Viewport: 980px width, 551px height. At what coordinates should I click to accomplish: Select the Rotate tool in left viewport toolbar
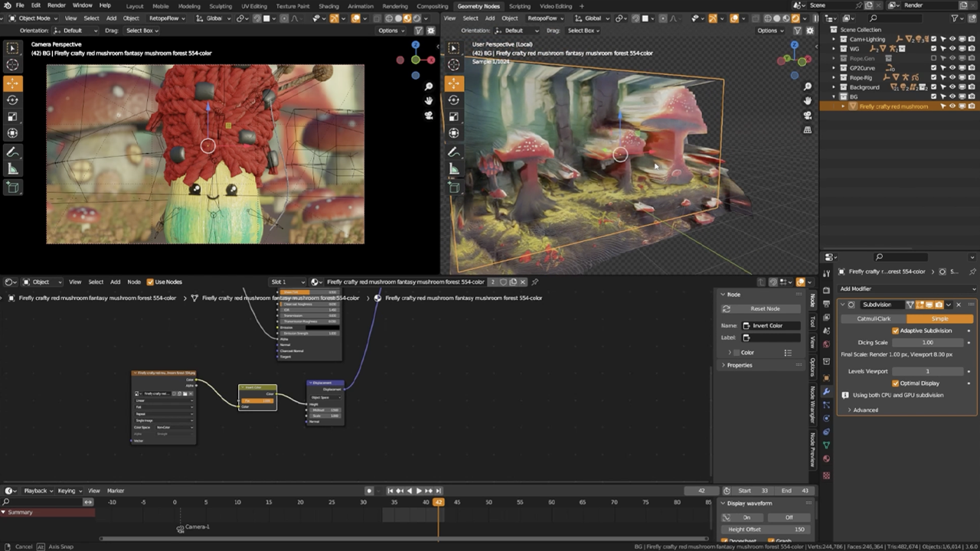click(12, 100)
